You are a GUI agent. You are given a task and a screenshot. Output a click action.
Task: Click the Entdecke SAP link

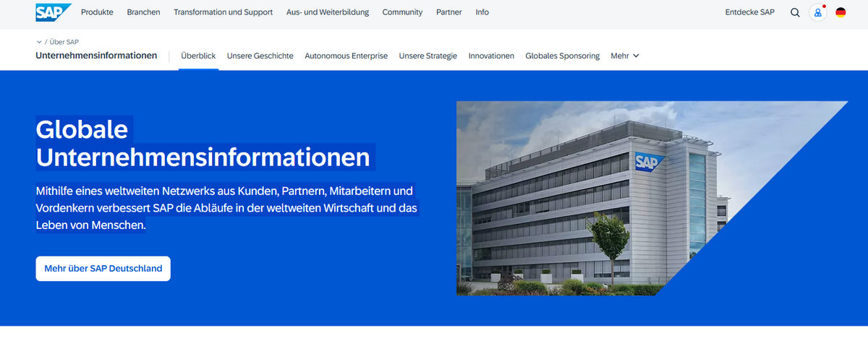coord(749,12)
